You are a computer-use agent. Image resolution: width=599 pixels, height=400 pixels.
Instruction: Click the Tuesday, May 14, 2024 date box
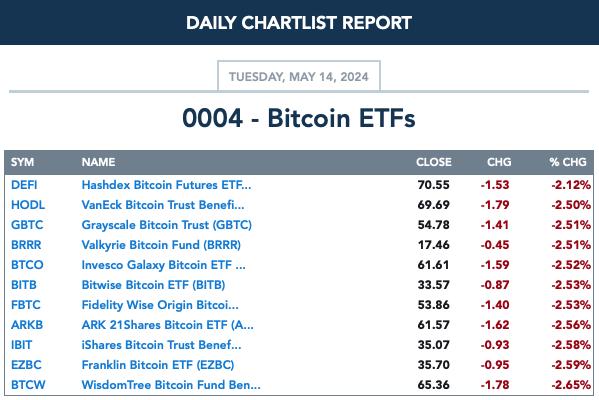299,76
